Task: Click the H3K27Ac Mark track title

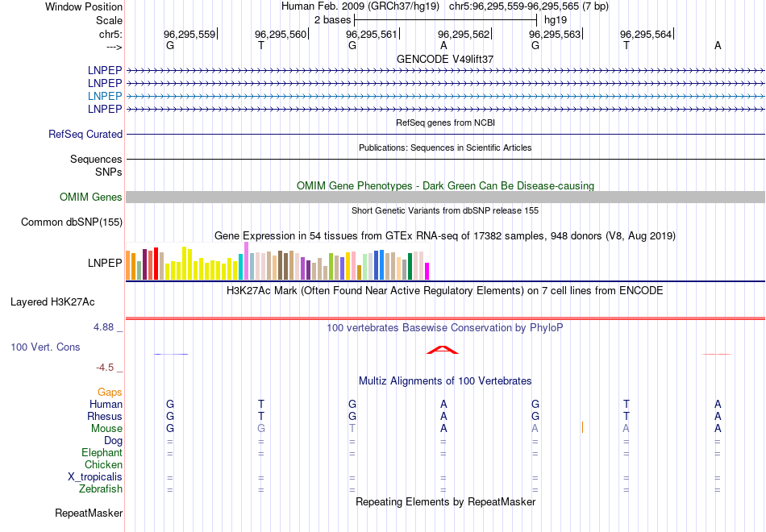Action: pyautogui.click(x=445, y=291)
